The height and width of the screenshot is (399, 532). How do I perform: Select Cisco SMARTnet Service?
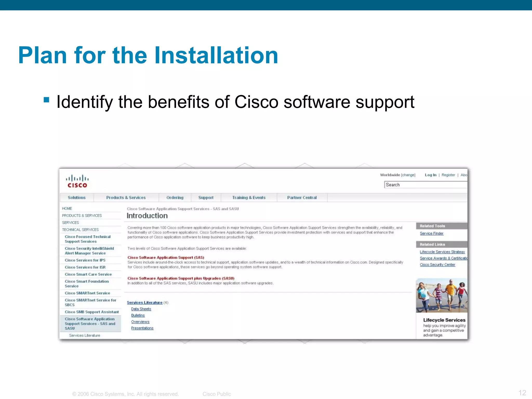[87, 293]
